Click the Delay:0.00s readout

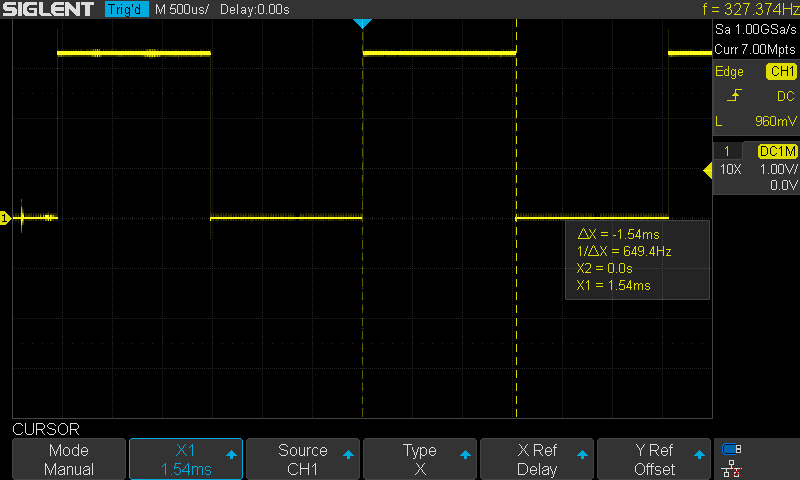pos(255,9)
